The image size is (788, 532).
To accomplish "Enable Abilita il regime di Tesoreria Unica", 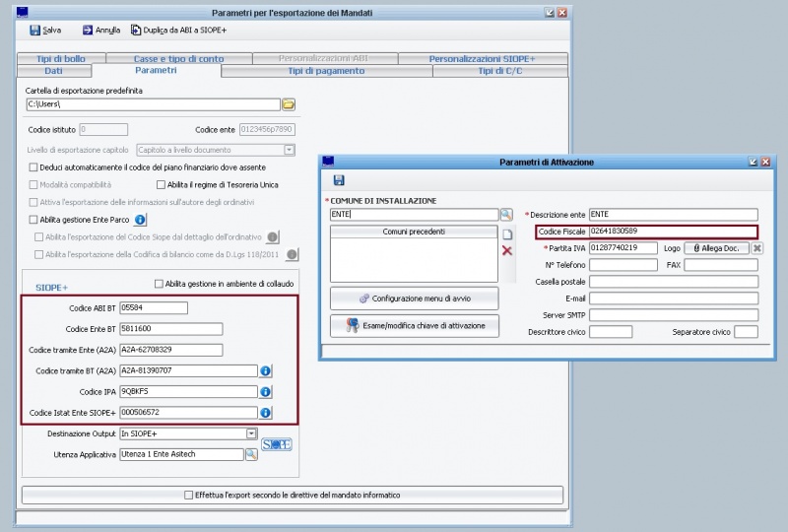I will 162,184.
